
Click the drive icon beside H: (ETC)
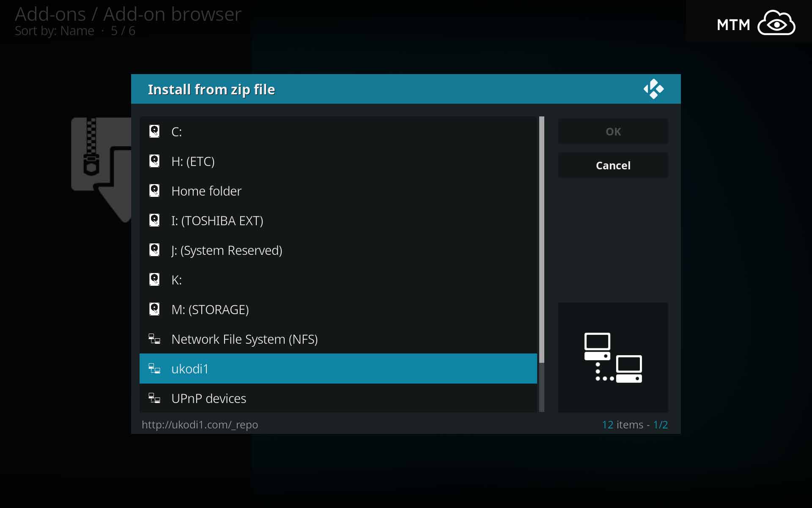click(x=154, y=161)
